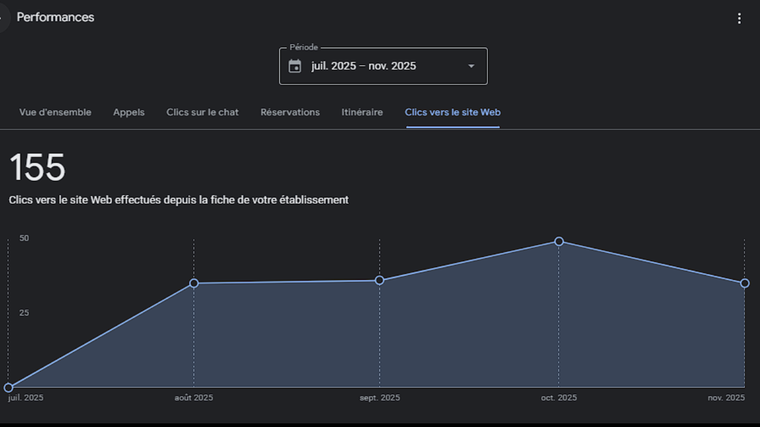Click the sept. 2025 data point marker
The height and width of the screenshot is (427, 760).
coord(380,280)
